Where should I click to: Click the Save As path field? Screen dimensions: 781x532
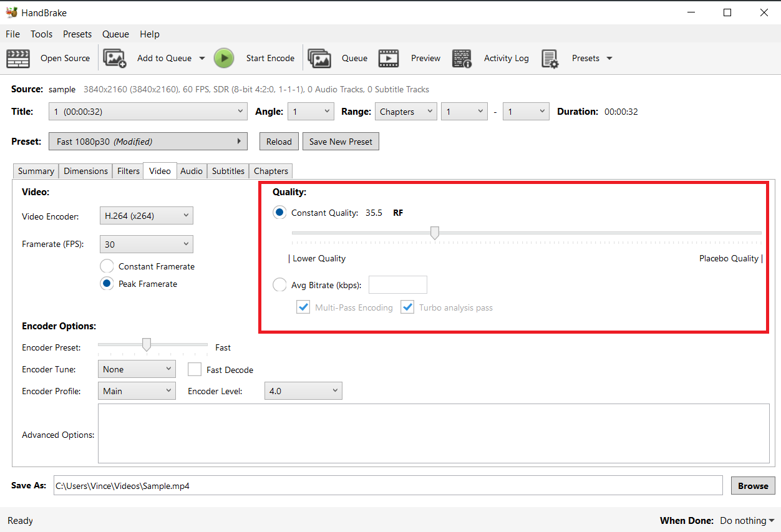(387, 485)
